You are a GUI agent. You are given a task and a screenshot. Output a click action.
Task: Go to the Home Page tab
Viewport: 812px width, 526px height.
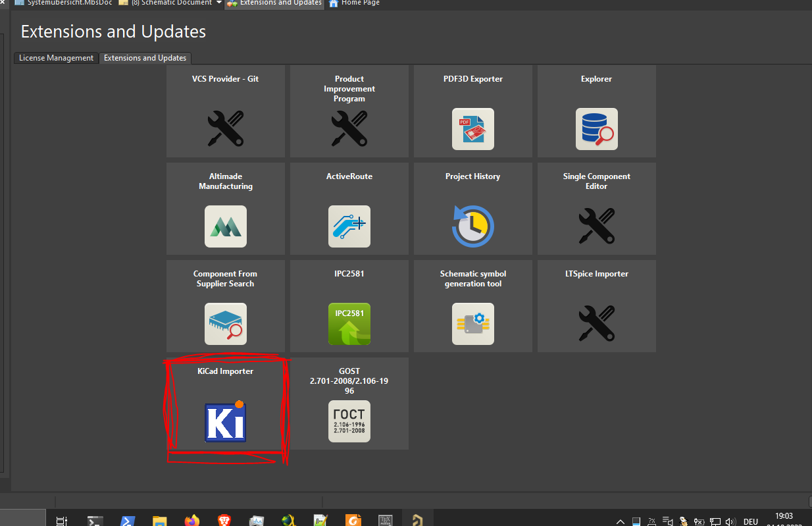(x=355, y=3)
